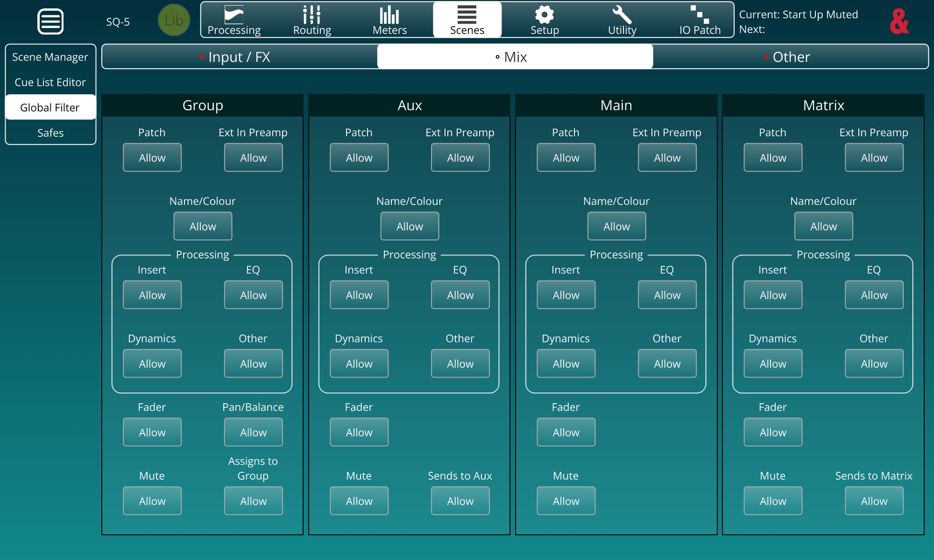Open Scene Manager in sidebar

pos(50,57)
